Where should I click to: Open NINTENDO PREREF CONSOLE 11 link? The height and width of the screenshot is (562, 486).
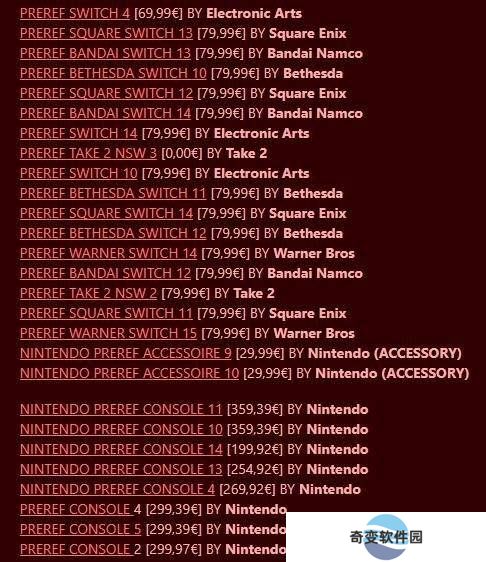[x=121, y=409]
